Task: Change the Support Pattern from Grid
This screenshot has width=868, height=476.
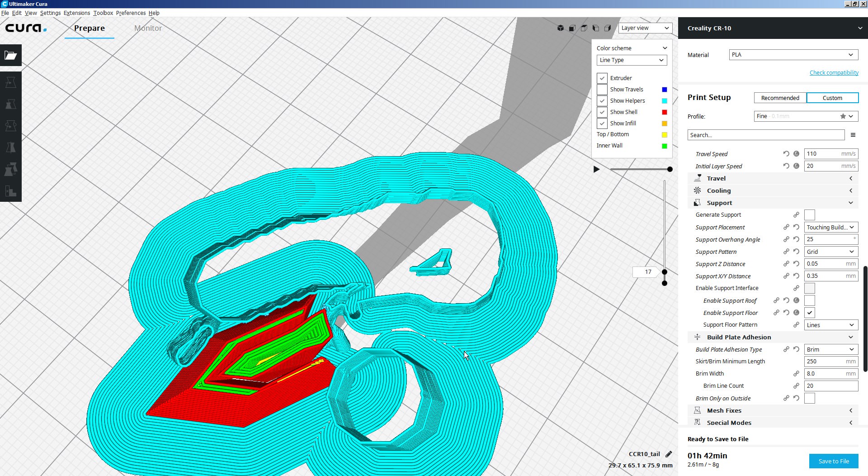Action: tap(830, 252)
